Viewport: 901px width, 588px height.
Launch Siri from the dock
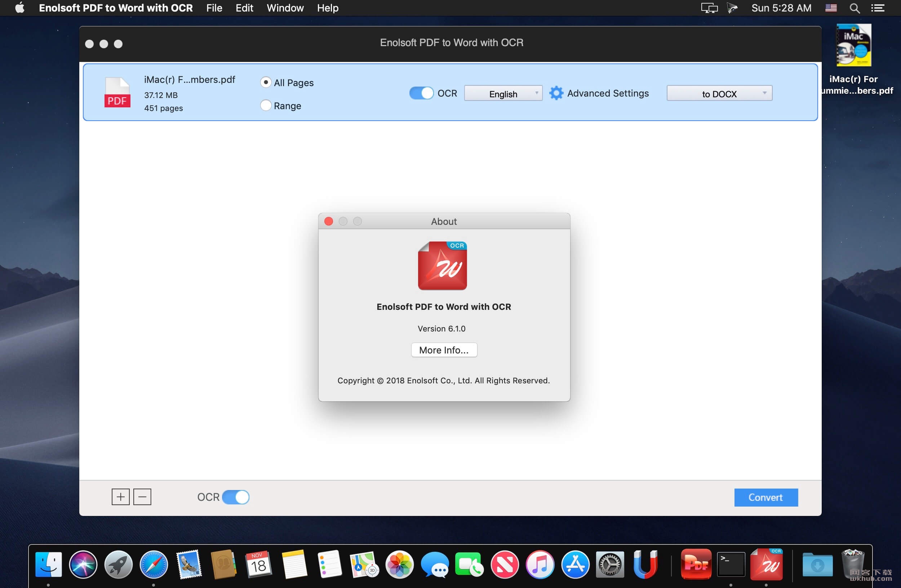[83, 565]
